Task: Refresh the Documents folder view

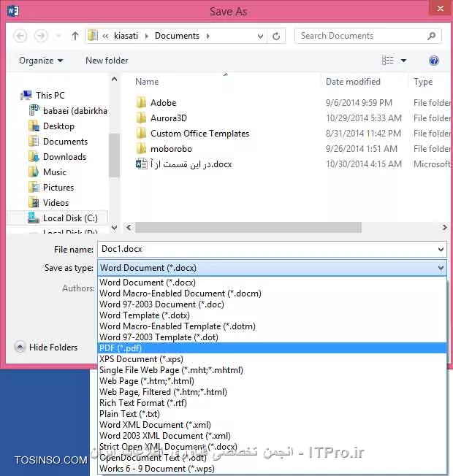Action: (x=276, y=36)
